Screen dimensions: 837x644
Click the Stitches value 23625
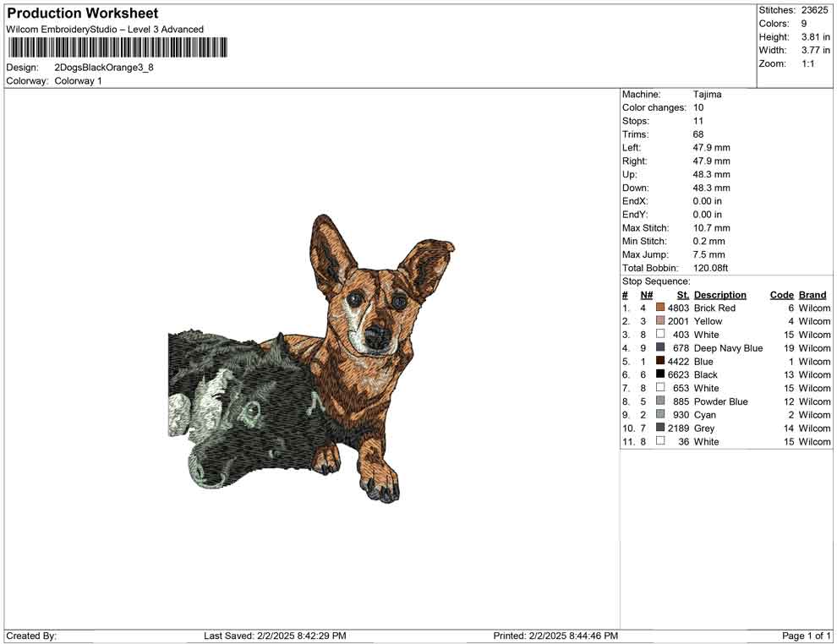pos(814,10)
